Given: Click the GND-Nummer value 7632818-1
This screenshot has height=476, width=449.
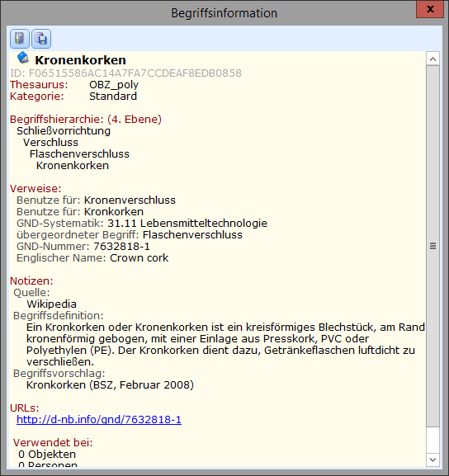Looking at the screenshot, I should click(121, 246).
